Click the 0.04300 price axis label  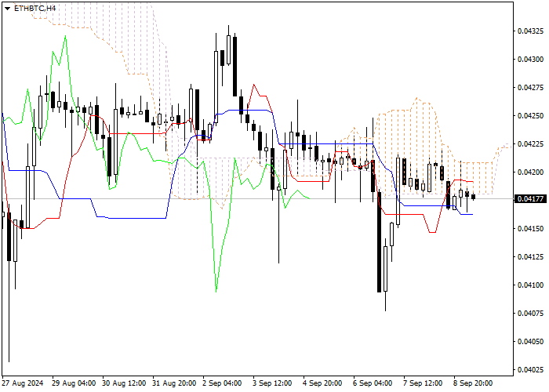[x=530, y=60]
